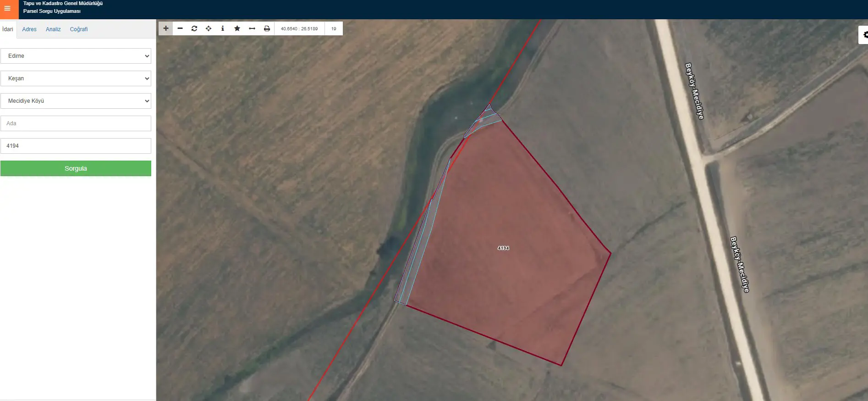Click the zoom out minus tool

pyautogui.click(x=180, y=28)
